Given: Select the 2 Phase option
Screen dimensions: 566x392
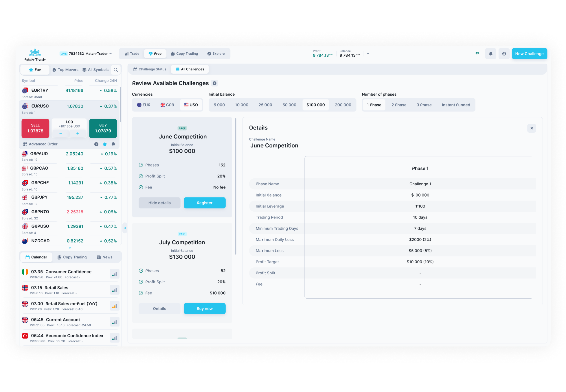Looking at the screenshot, I should pos(399,105).
